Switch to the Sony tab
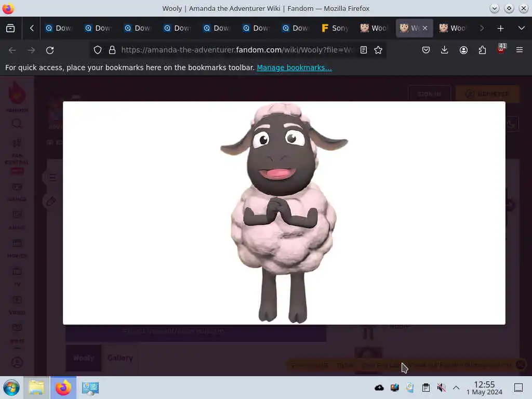The height and width of the screenshot is (399, 532). [x=335, y=28]
